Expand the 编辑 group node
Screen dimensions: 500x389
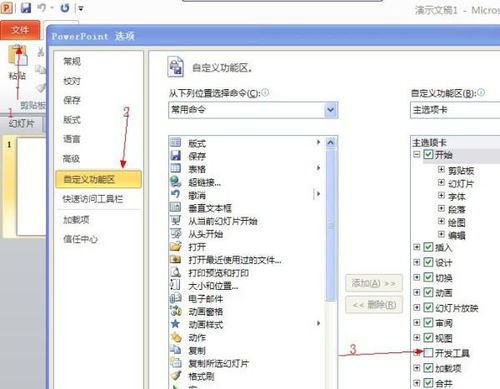(441, 234)
